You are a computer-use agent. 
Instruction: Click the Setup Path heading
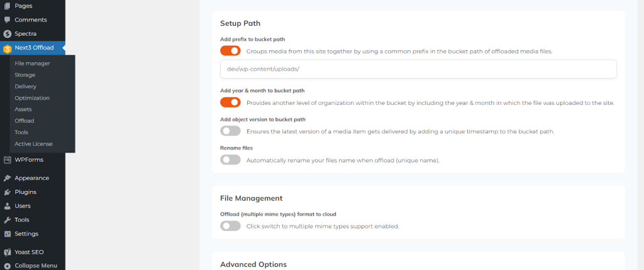tap(240, 23)
